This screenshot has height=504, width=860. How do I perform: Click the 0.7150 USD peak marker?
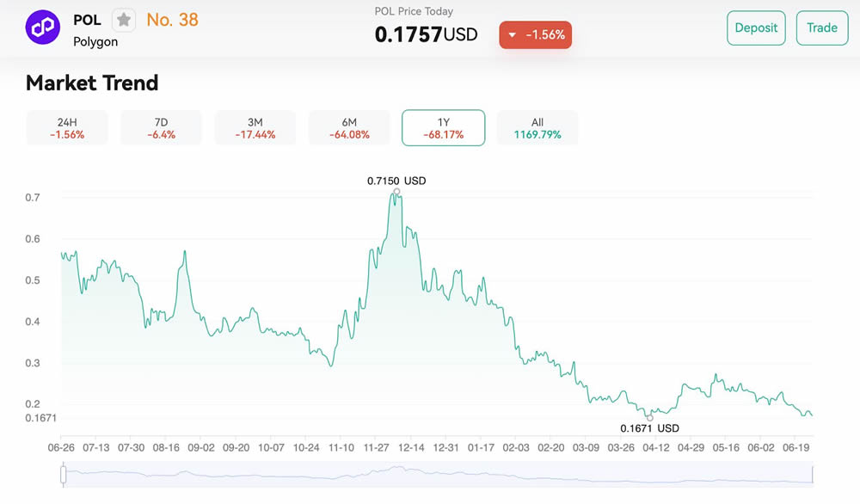[x=396, y=191]
